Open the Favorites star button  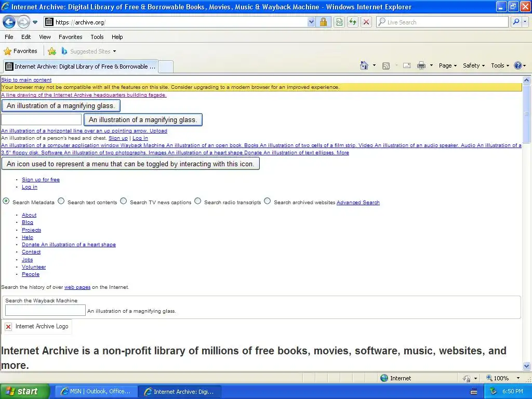pos(20,51)
